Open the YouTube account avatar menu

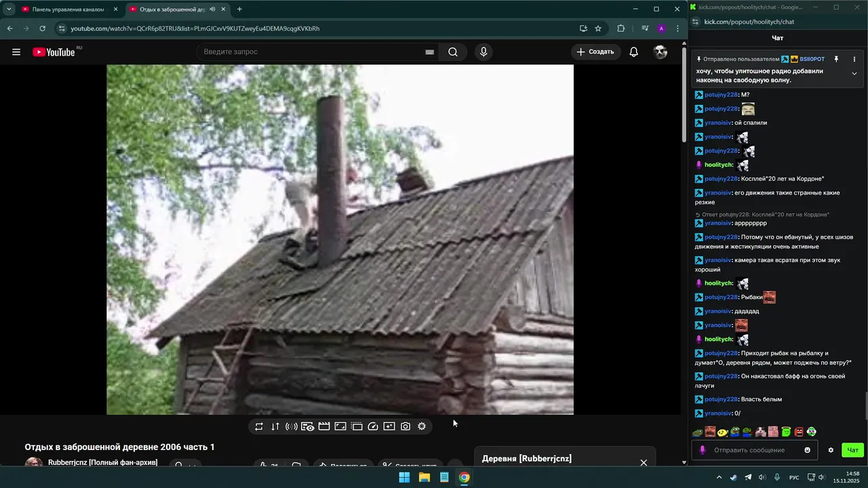point(660,52)
